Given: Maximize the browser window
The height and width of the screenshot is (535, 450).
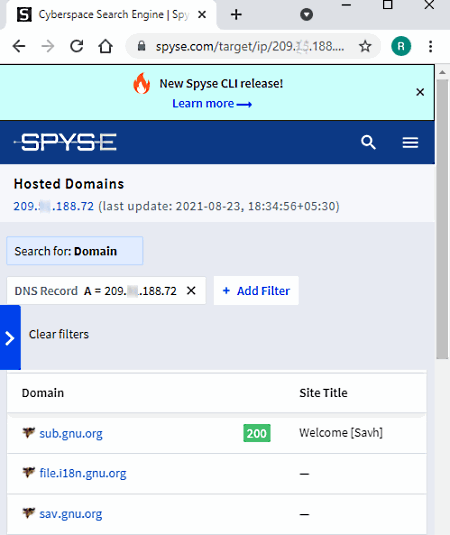Looking at the screenshot, I should [388, 5].
